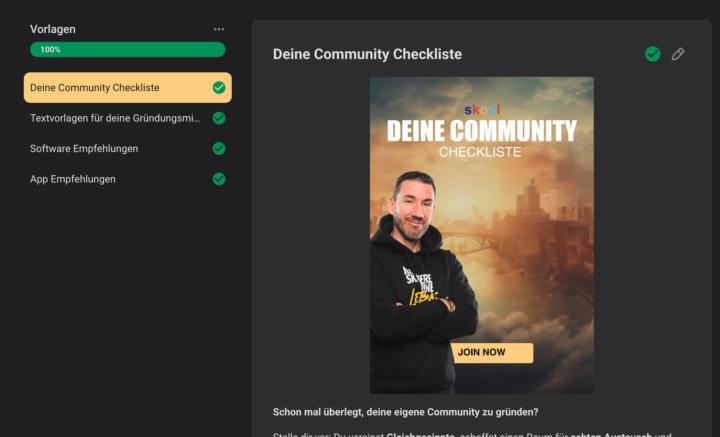
Task: Click the Vorlagen section heading
Action: [53, 29]
